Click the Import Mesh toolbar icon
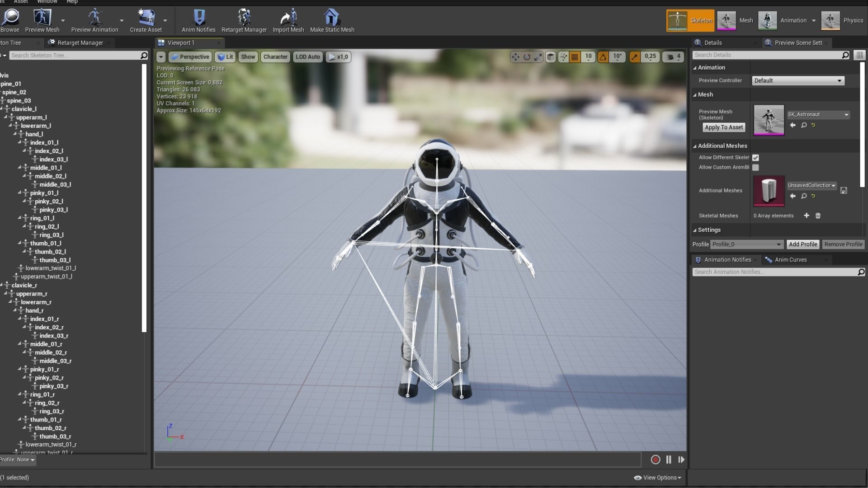This screenshot has width=868, height=488. [x=288, y=21]
